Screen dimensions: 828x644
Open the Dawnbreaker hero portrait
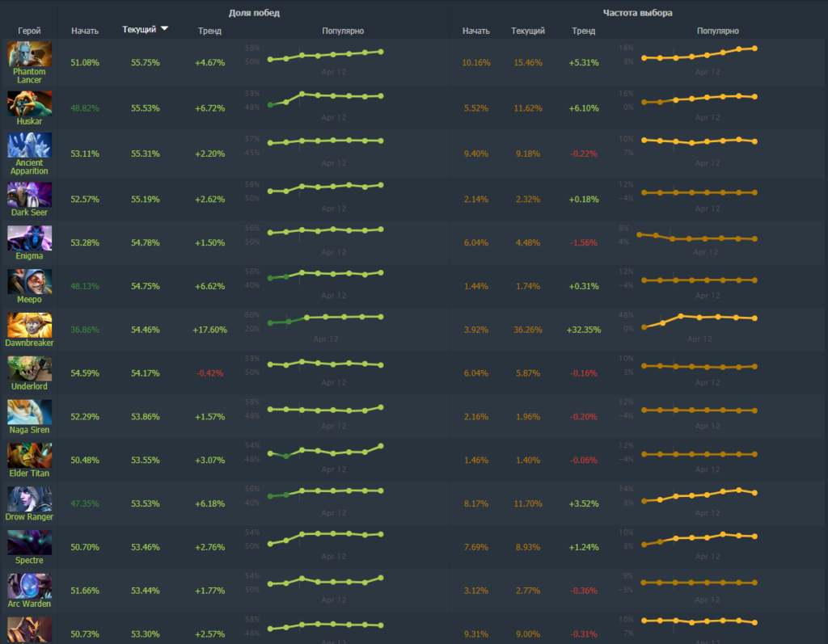coord(30,325)
